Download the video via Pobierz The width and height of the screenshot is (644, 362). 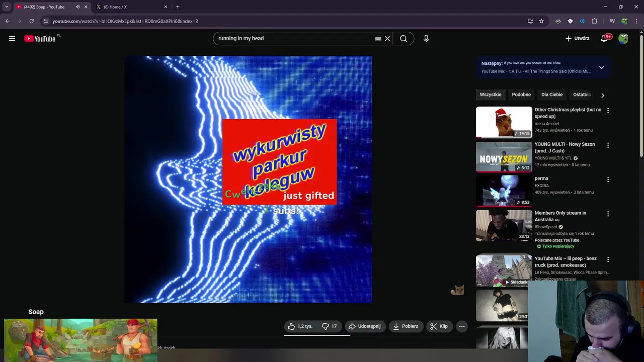(406, 326)
